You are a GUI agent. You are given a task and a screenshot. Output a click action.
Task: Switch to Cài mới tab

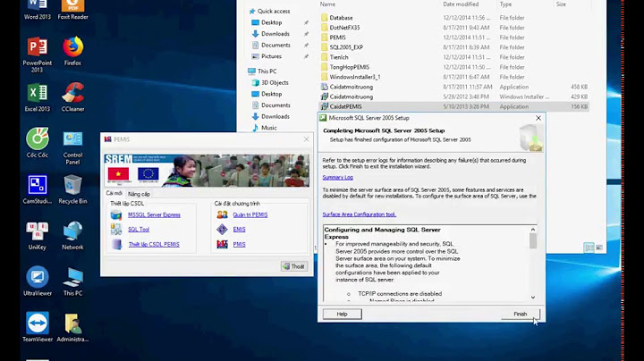tap(114, 193)
